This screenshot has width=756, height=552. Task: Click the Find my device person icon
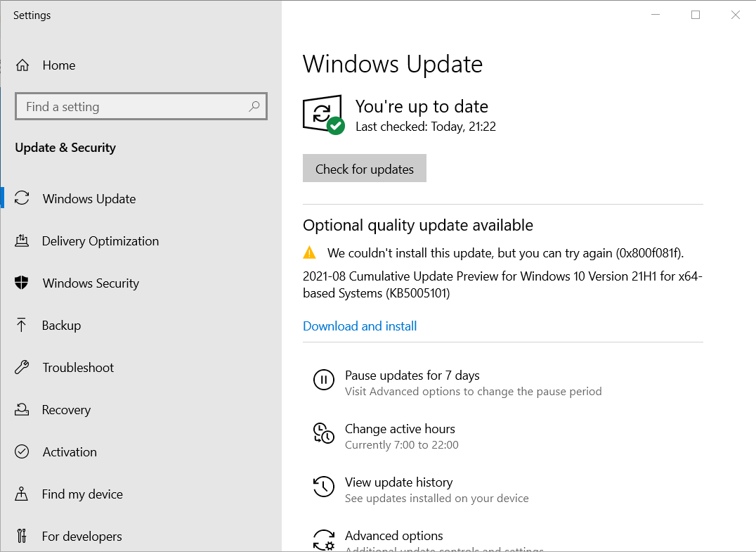pyautogui.click(x=21, y=494)
